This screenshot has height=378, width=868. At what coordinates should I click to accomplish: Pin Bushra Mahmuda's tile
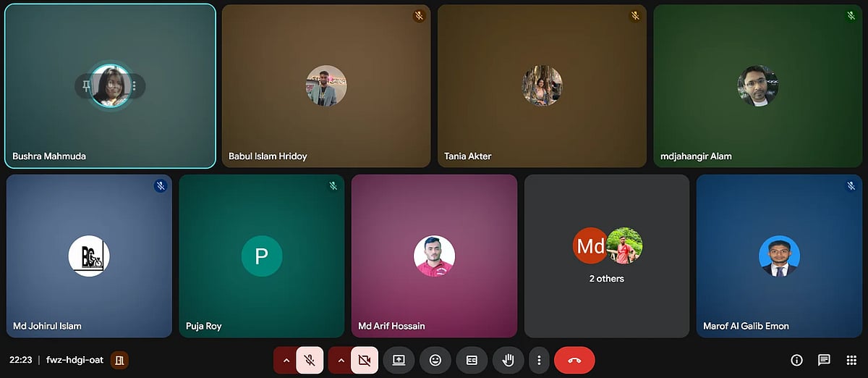(x=85, y=86)
